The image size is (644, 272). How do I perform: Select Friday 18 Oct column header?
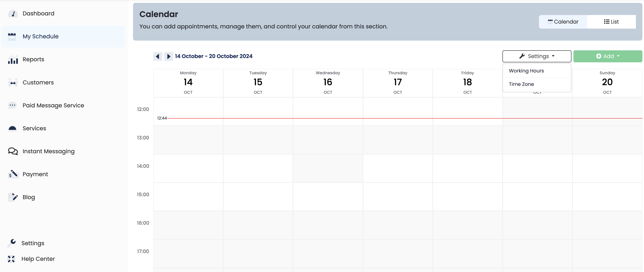click(468, 83)
